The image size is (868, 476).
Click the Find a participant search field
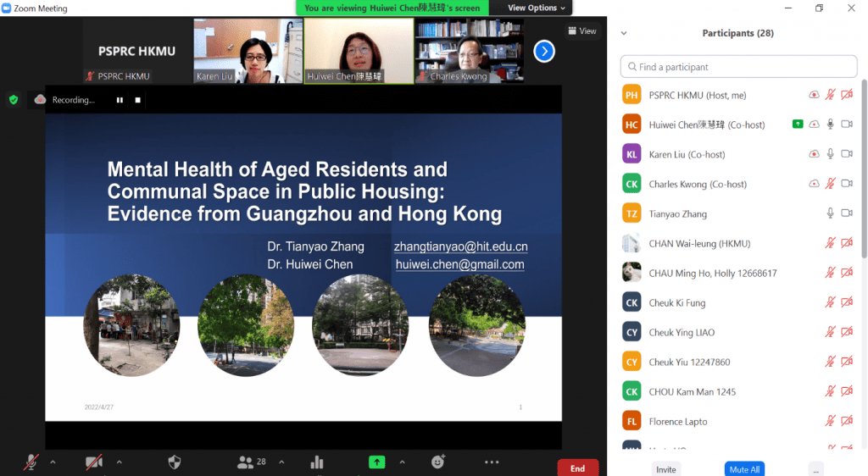pyautogui.click(x=738, y=67)
